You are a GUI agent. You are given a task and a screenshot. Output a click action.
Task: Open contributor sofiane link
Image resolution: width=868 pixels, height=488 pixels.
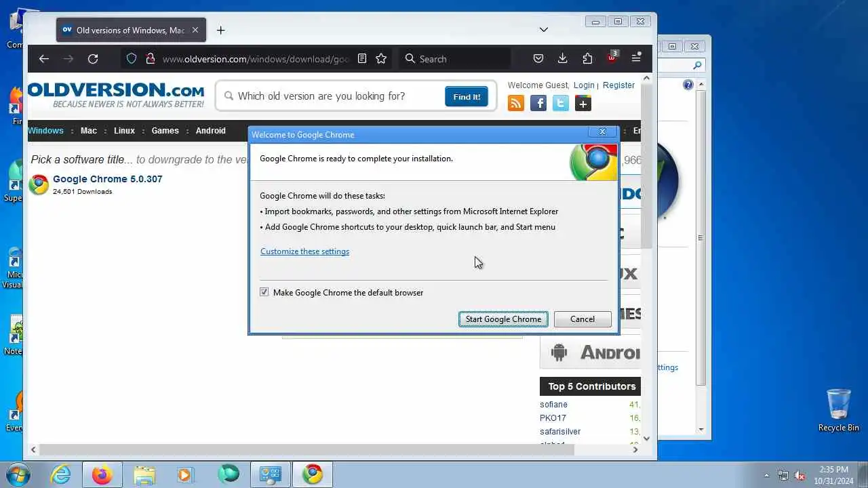(x=553, y=405)
